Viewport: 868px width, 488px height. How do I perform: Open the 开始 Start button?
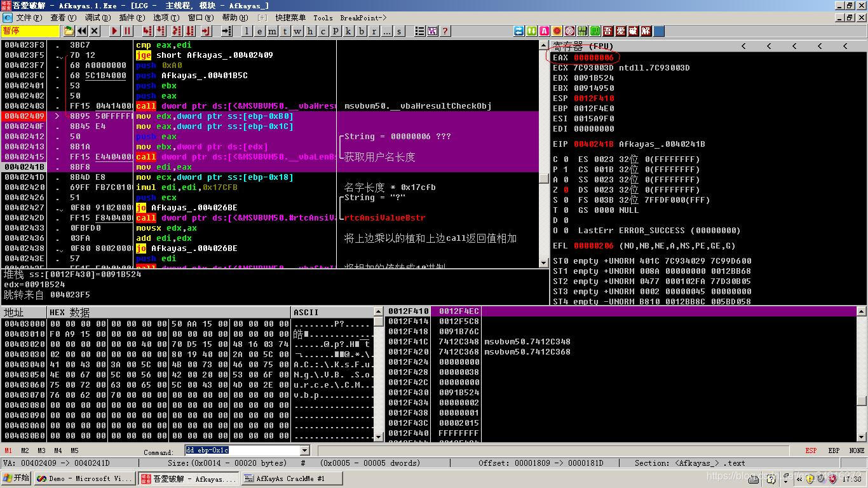point(17,478)
